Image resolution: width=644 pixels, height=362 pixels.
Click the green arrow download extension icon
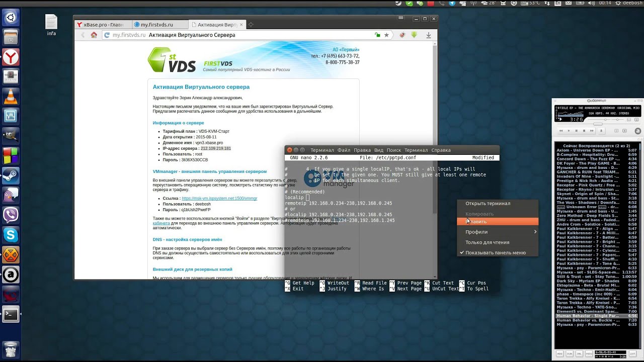[x=414, y=35]
